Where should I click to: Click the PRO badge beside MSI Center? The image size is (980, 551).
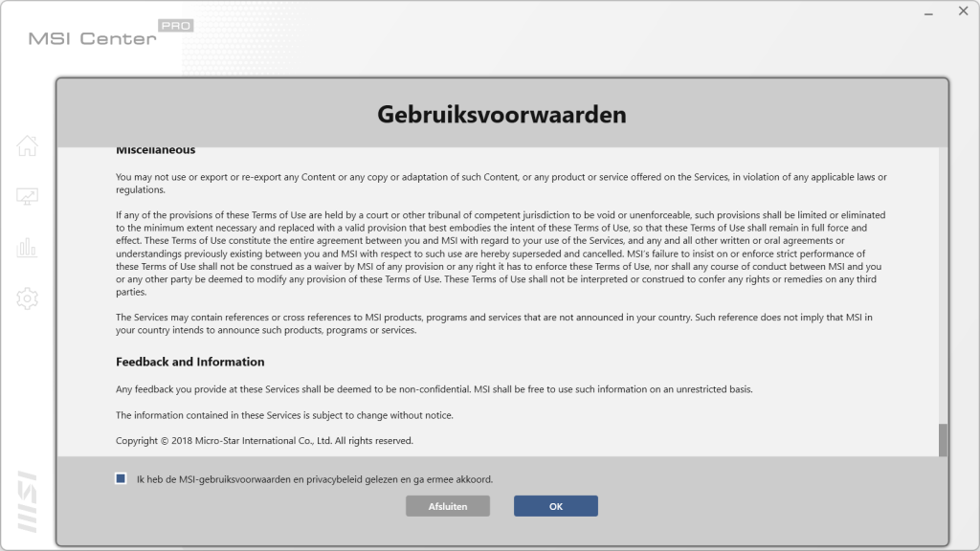click(175, 26)
